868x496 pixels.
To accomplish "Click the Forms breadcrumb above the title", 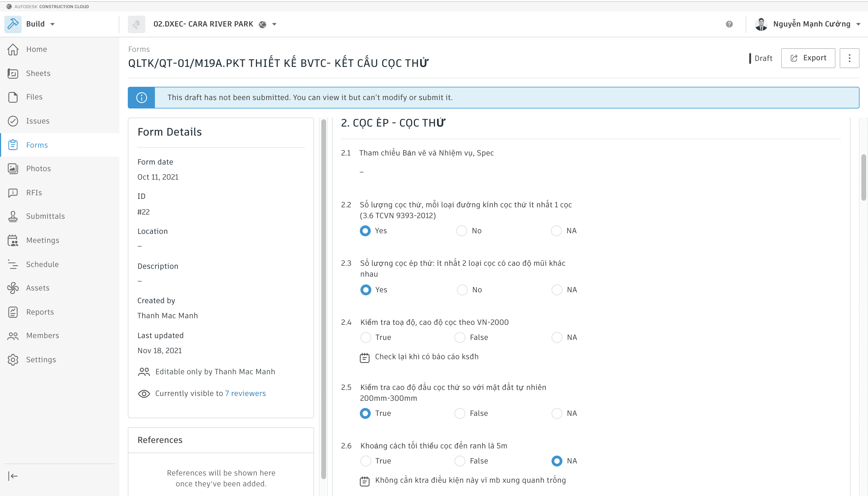I will 139,49.
